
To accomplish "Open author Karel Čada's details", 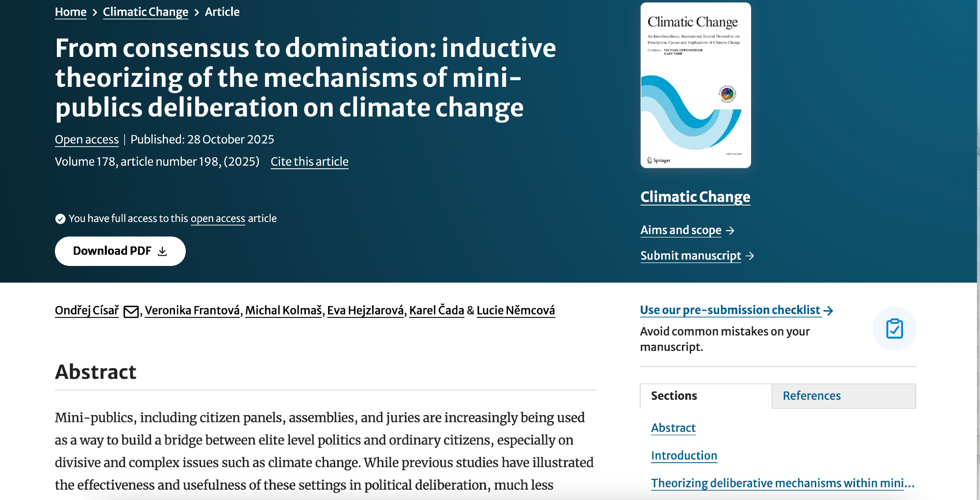I will click(x=436, y=311).
